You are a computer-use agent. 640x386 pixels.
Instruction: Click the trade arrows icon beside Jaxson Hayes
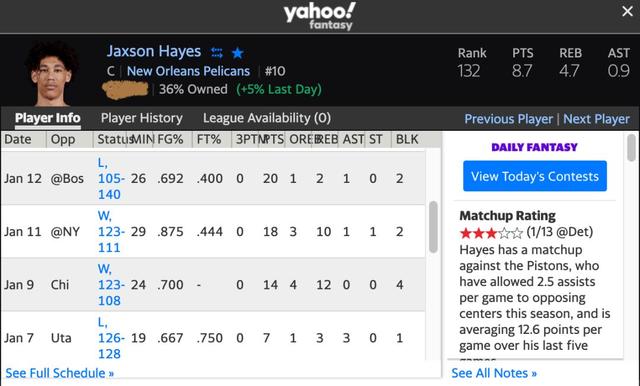point(217,53)
